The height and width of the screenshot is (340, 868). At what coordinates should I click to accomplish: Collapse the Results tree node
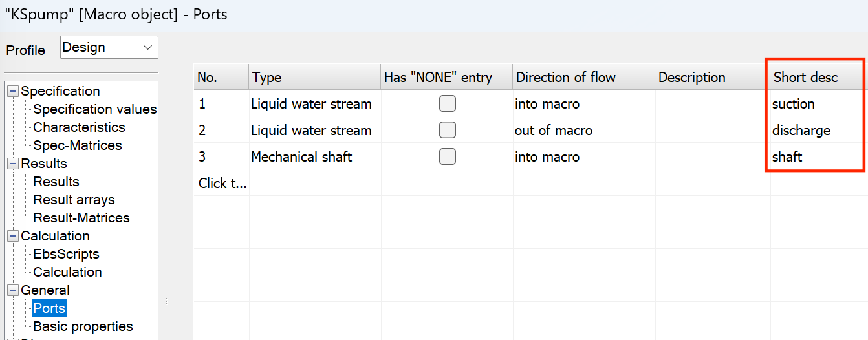[13, 164]
